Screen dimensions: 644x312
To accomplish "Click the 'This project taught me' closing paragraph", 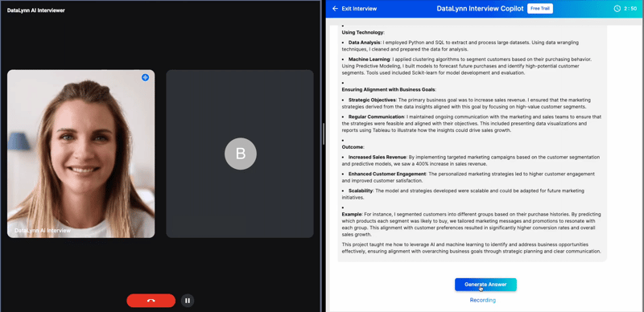I will (x=472, y=248).
